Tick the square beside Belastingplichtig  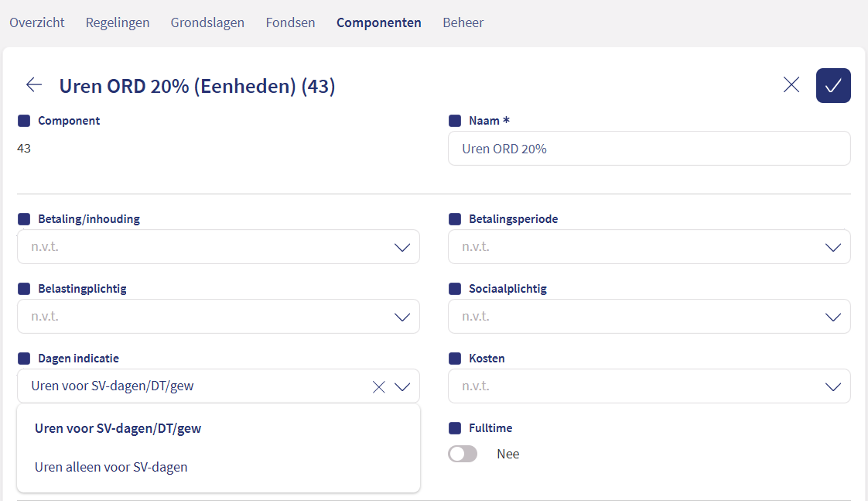[24, 289]
